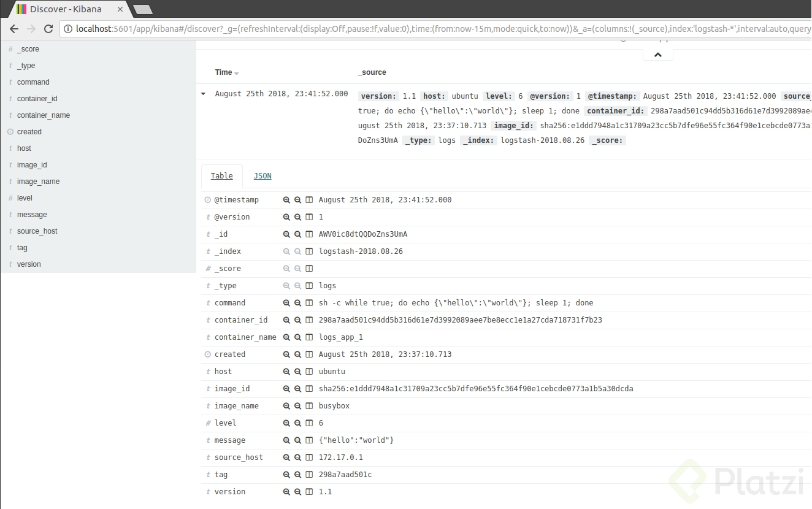The image size is (812, 509).
Task: Toggle the _index column in table
Action: pos(310,251)
